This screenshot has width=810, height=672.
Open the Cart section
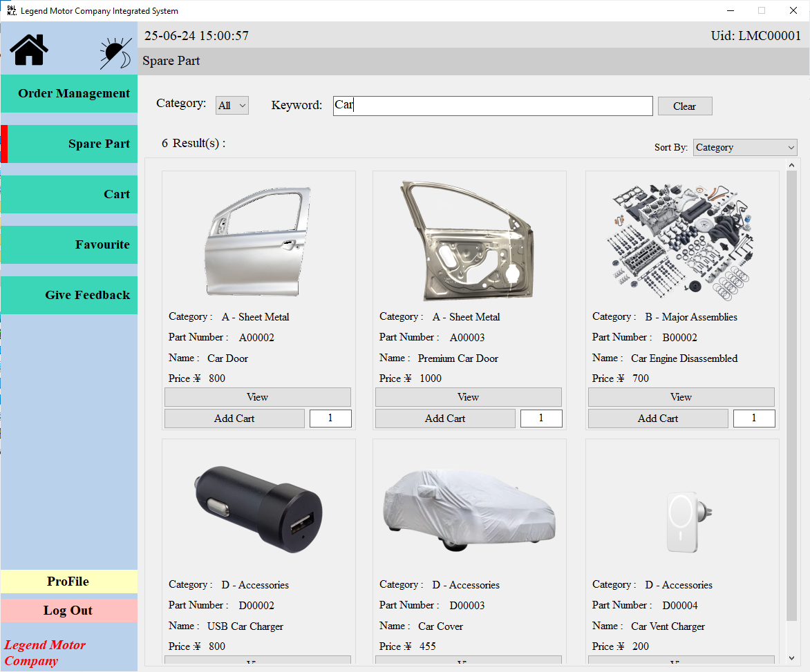(68, 194)
